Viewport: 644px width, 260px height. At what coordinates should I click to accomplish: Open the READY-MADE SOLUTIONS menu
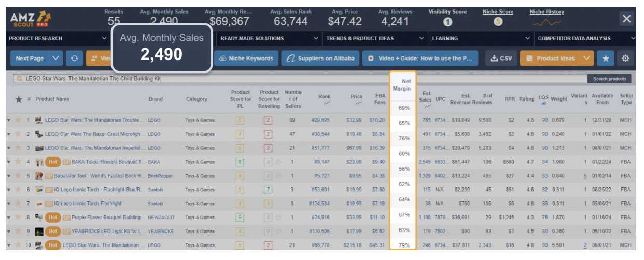pos(270,38)
